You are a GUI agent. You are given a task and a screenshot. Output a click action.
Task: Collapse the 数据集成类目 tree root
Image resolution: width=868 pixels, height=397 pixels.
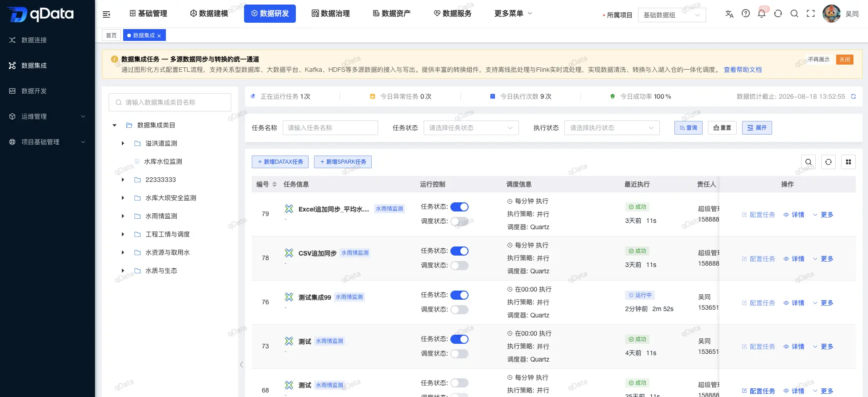pyautogui.click(x=115, y=125)
